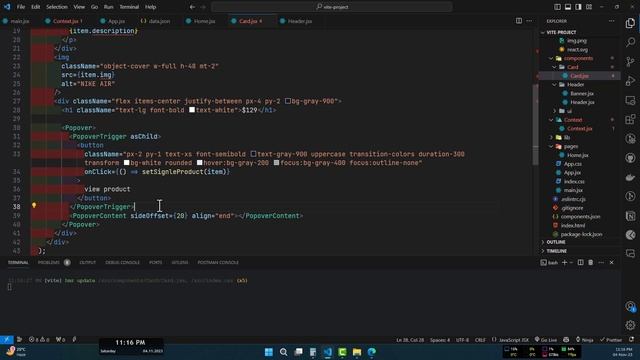Open the Run and Debug view icon
Image resolution: width=640 pixels, height=360 pixels.
(630, 81)
